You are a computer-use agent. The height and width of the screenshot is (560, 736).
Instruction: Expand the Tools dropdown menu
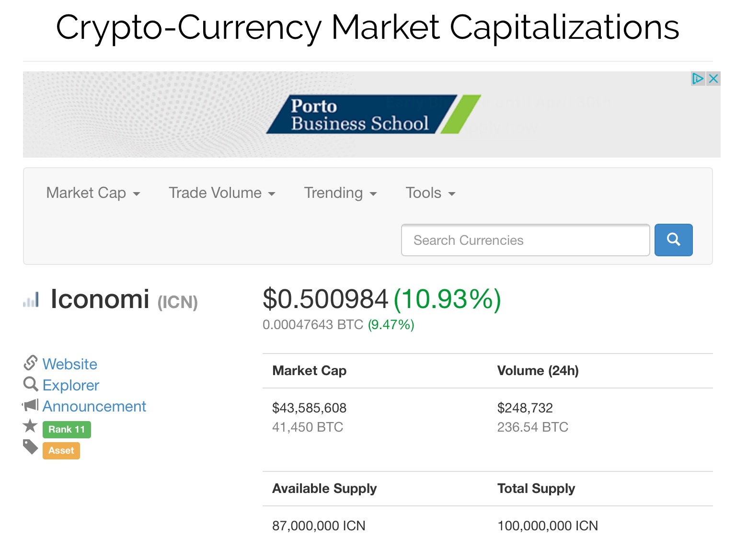(430, 193)
